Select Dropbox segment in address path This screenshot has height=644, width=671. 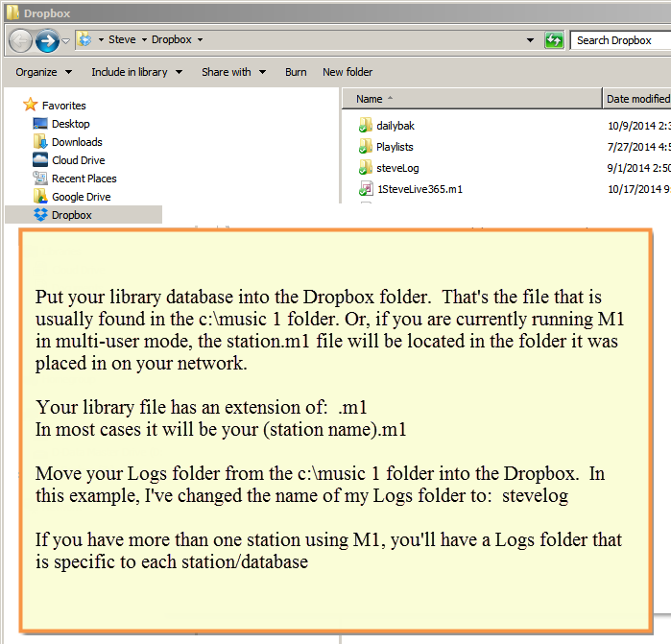(172, 39)
